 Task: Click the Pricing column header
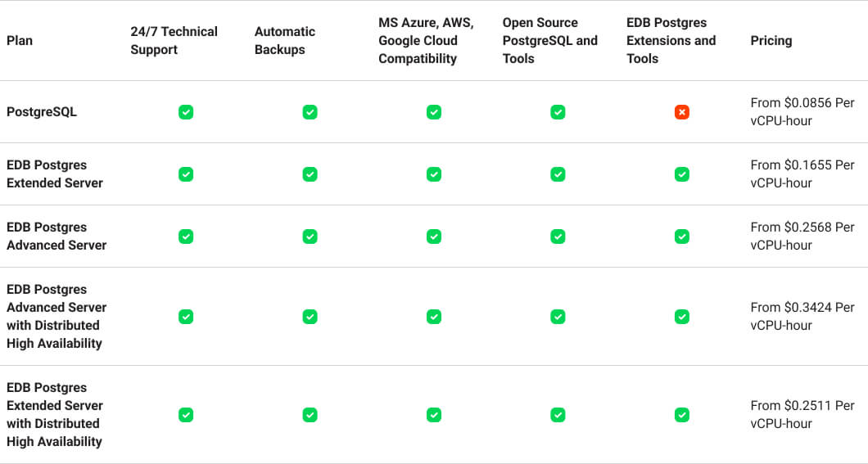click(771, 41)
